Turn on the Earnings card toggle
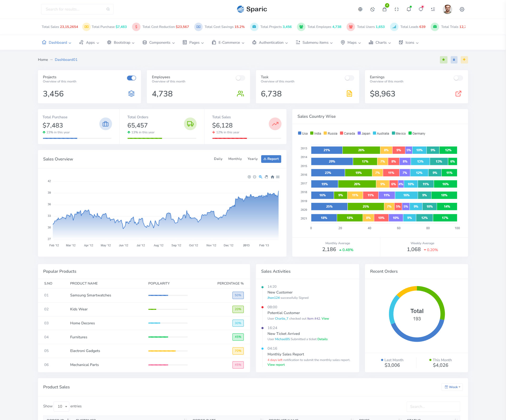This screenshot has width=506, height=420. point(458,78)
